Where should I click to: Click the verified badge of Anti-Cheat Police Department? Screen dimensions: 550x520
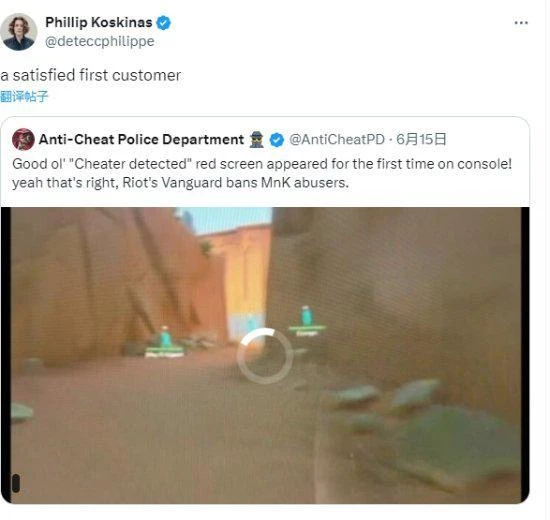point(277,140)
